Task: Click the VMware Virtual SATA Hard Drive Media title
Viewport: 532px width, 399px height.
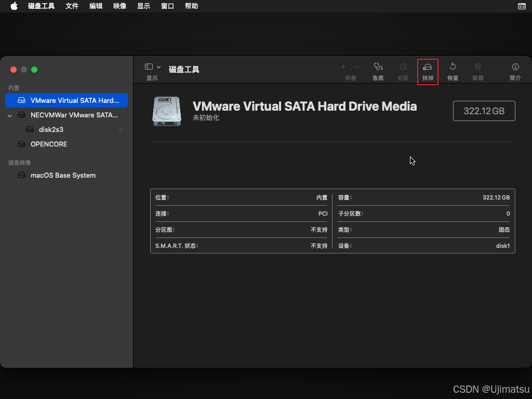Action: (x=304, y=106)
